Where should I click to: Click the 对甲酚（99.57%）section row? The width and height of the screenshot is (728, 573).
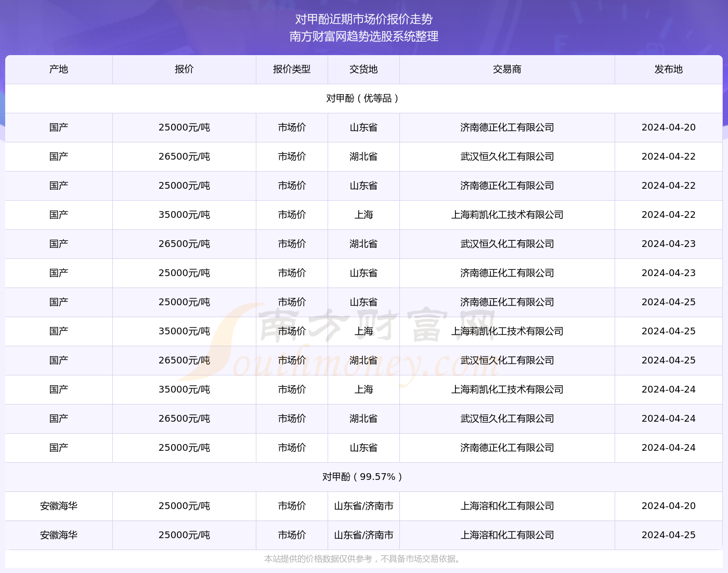[x=363, y=477]
